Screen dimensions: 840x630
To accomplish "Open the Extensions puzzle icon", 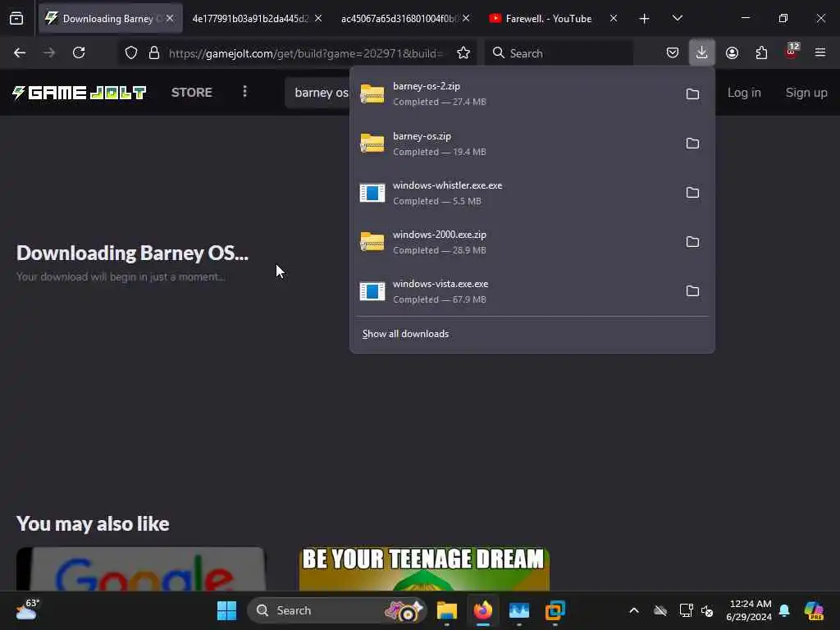I will tap(761, 53).
